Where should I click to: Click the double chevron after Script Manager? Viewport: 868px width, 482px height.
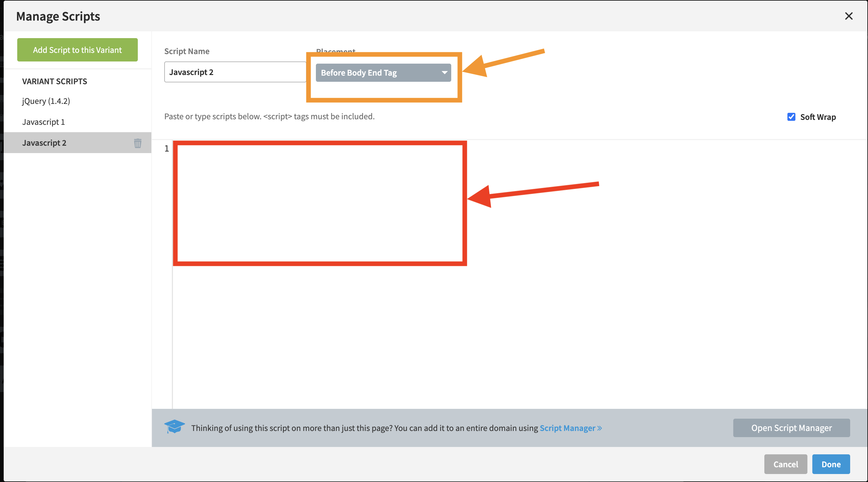tap(599, 428)
